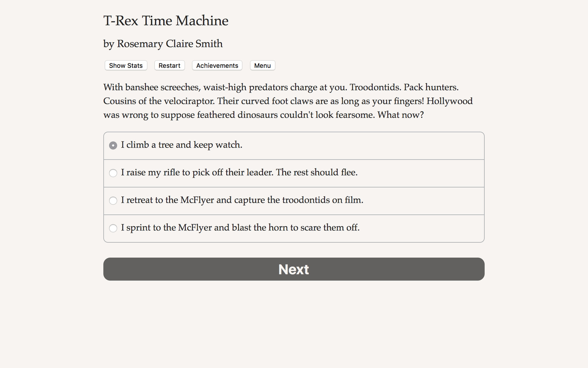
Task: Click the Show Stats toggle control
Action: point(126,65)
